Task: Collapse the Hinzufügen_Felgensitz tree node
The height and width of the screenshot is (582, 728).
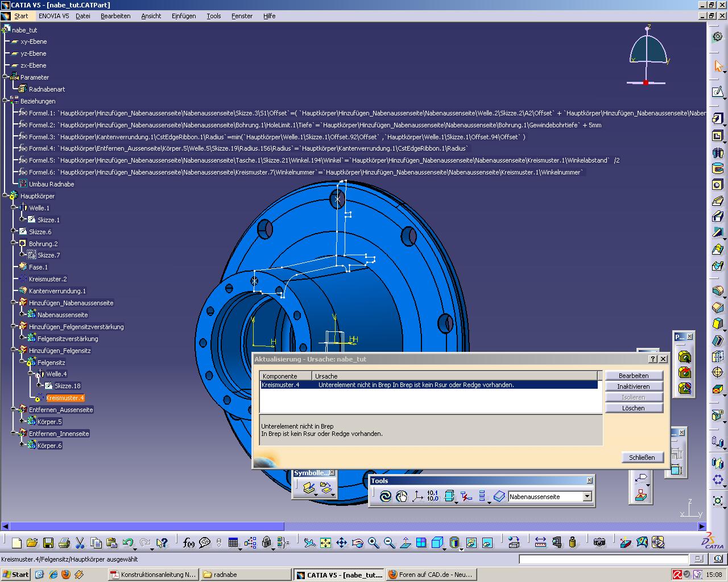Action: pyautogui.click(x=14, y=351)
